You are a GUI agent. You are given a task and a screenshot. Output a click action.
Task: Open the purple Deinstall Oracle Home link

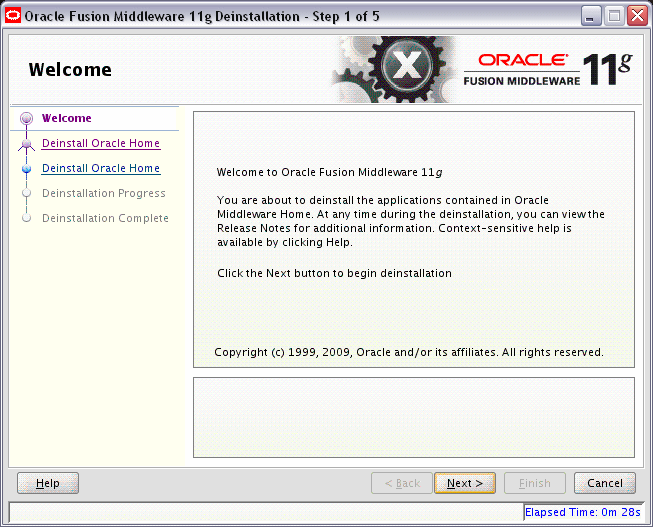[101, 143]
